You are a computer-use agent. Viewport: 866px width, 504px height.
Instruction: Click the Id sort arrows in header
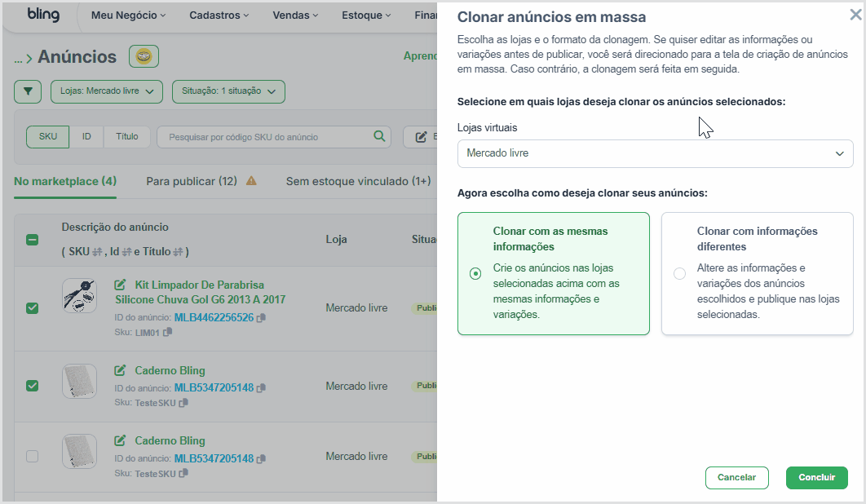(x=126, y=252)
